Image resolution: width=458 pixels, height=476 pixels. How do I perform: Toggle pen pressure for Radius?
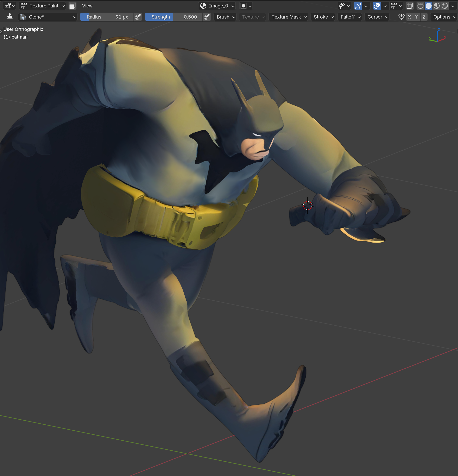[x=138, y=17]
